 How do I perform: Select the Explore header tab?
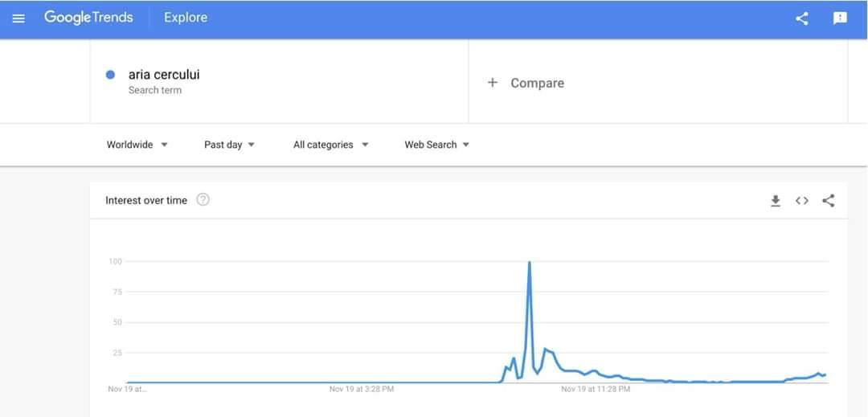tap(186, 18)
